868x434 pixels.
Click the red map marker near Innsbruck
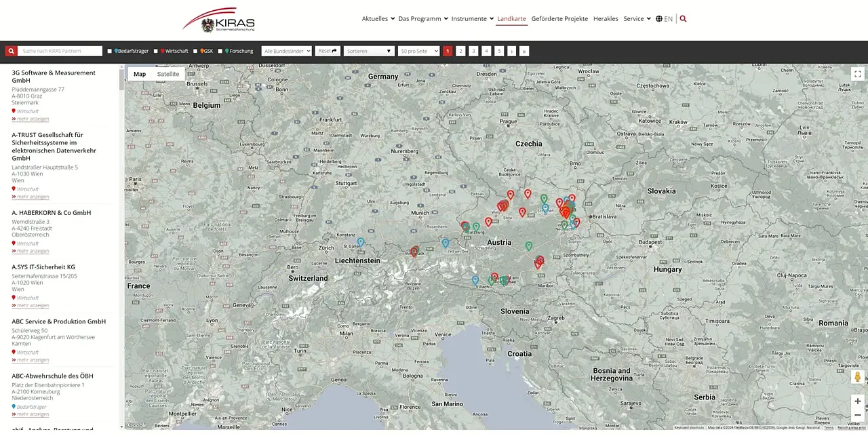414,252
